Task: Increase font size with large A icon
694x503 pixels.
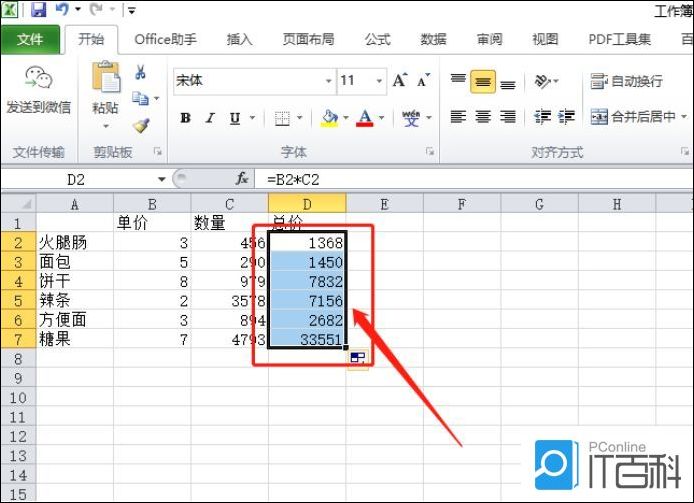Action: [x=400, y=81]
